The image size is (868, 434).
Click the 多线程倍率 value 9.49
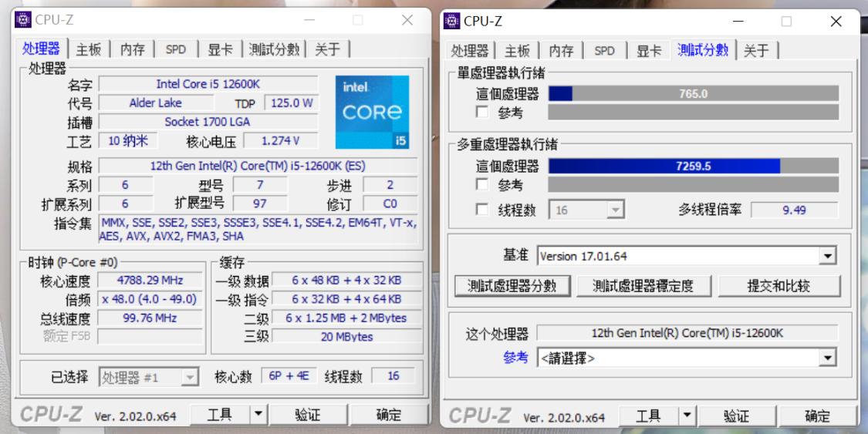[x=795, y=210]
